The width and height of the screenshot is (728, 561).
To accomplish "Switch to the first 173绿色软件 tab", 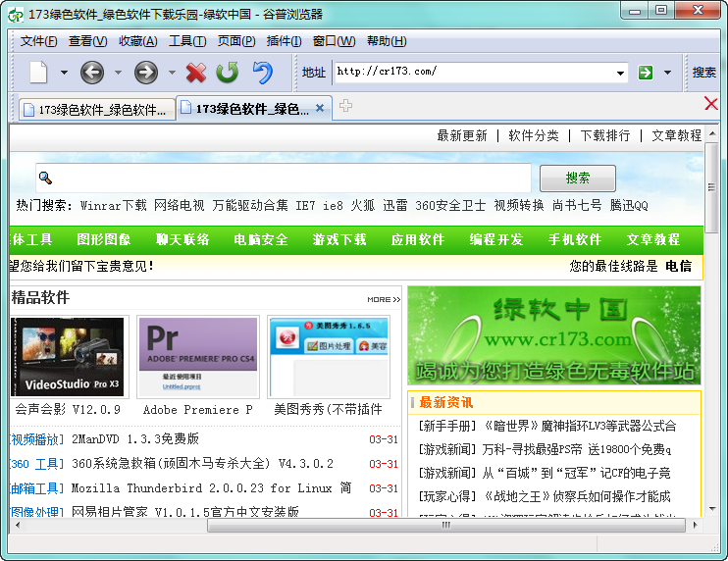I will [x=96, y=110].
